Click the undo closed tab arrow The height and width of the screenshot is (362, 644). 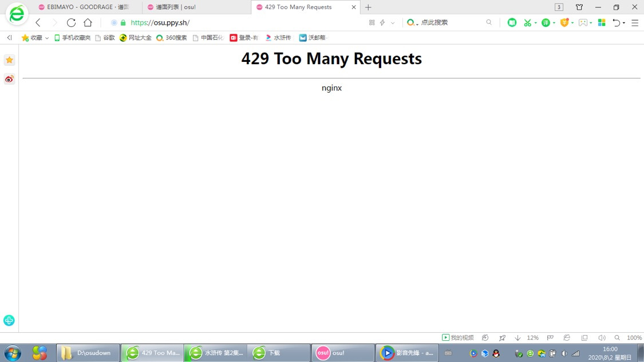616,22
